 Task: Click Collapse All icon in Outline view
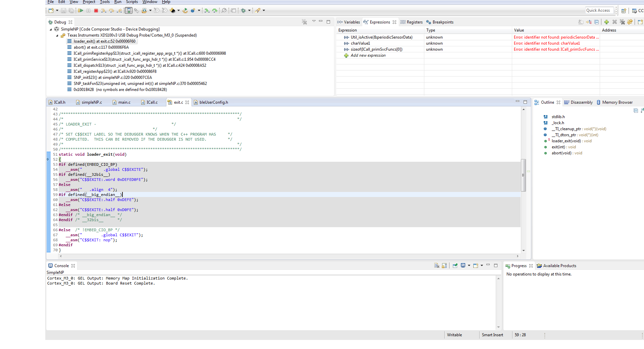click(x=636, y=110)
